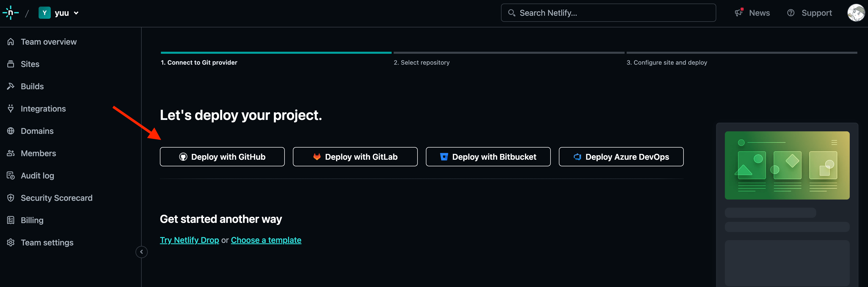The width and height of the screenshot is (868, 287).
Task: Select step 2 Select repository
Action: (422, 63)
